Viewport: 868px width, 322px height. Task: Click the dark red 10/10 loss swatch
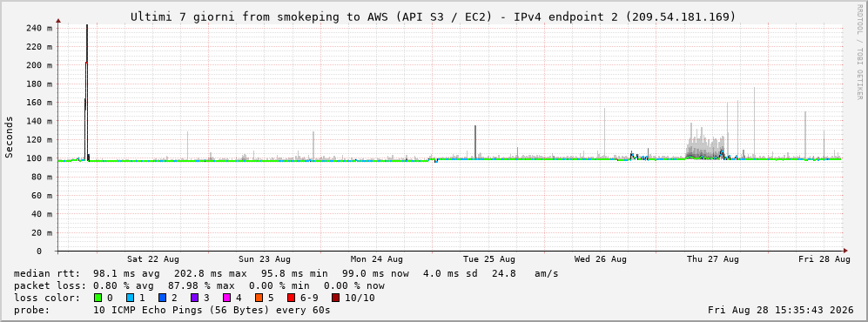coord(335,299)
